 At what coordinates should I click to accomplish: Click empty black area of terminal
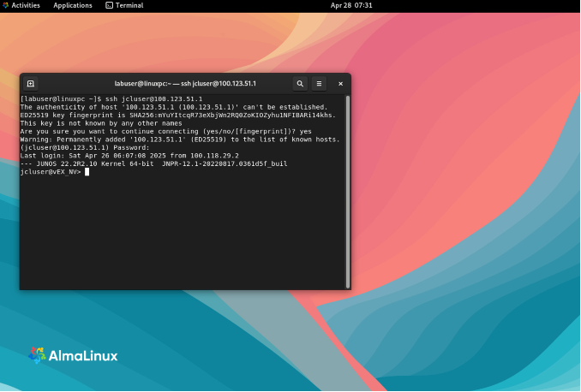point(180,240)
